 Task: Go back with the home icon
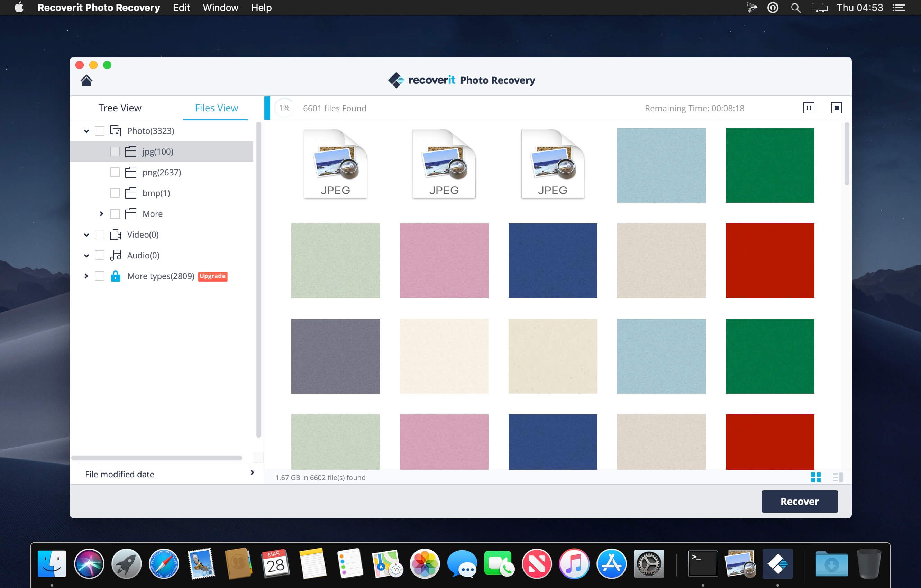click(86, 80)
